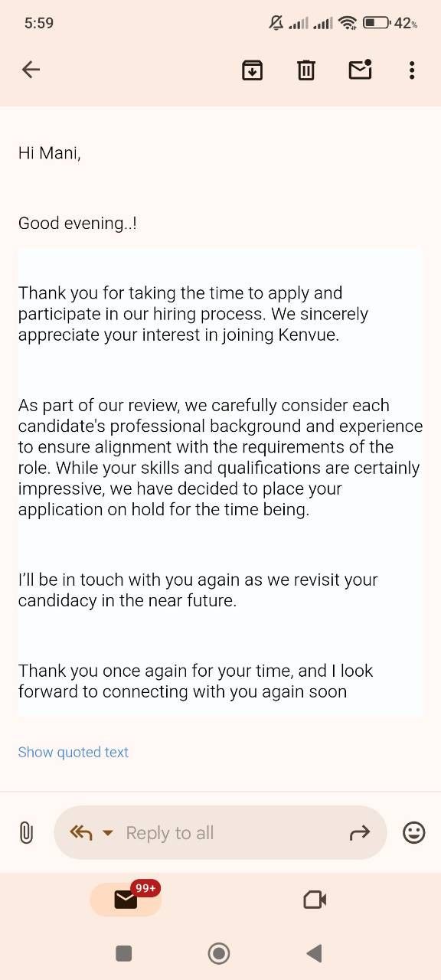441x980 pixels.
Task: Switch to the Meet video tab
Action: (315, 900)
